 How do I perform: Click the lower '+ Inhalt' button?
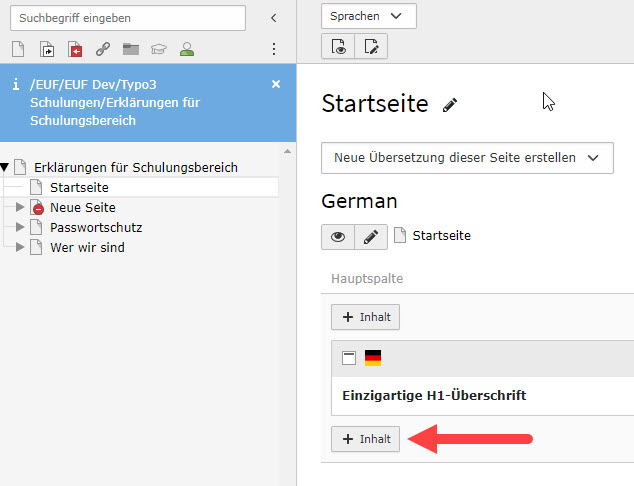366,439
